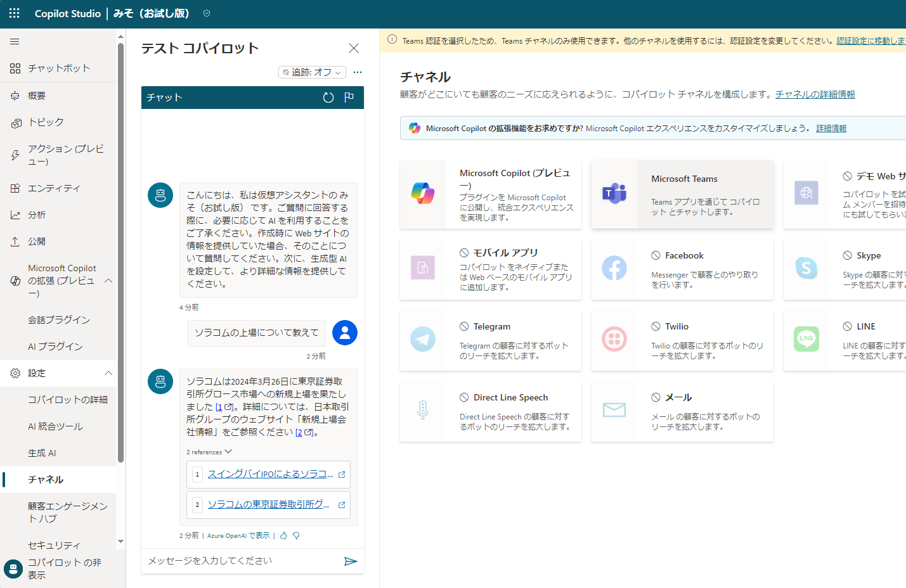Collapse the 2 references chevron
The image size is (906, 588).
coord(228,452)
